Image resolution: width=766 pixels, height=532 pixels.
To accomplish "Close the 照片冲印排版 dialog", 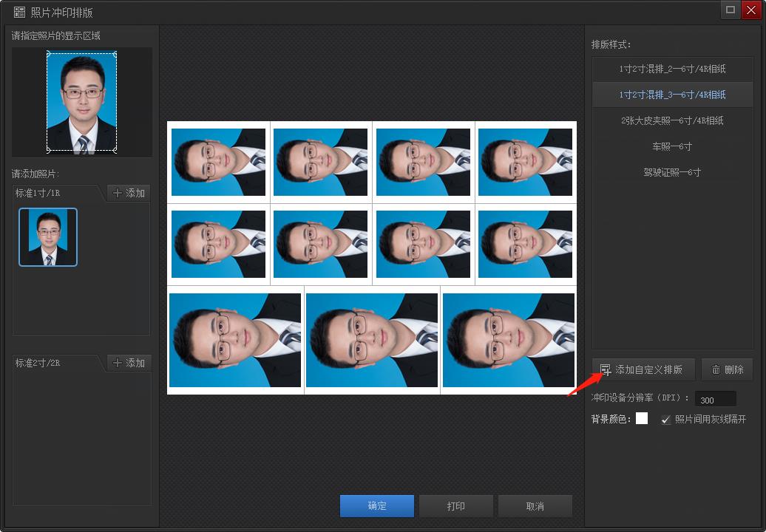I will tap(750, 10).
